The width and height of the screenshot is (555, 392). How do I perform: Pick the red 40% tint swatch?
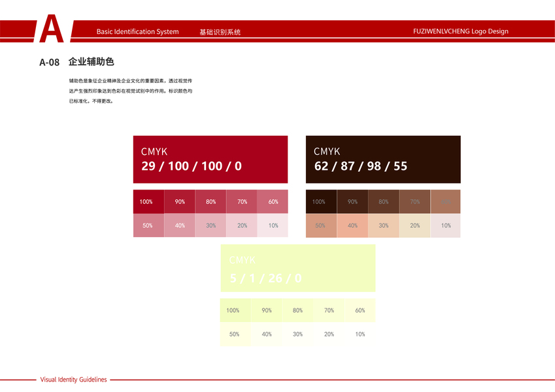180,225
